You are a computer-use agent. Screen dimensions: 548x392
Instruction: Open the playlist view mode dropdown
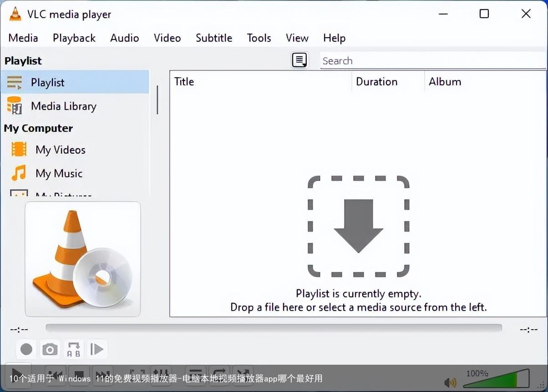(299, 60)
